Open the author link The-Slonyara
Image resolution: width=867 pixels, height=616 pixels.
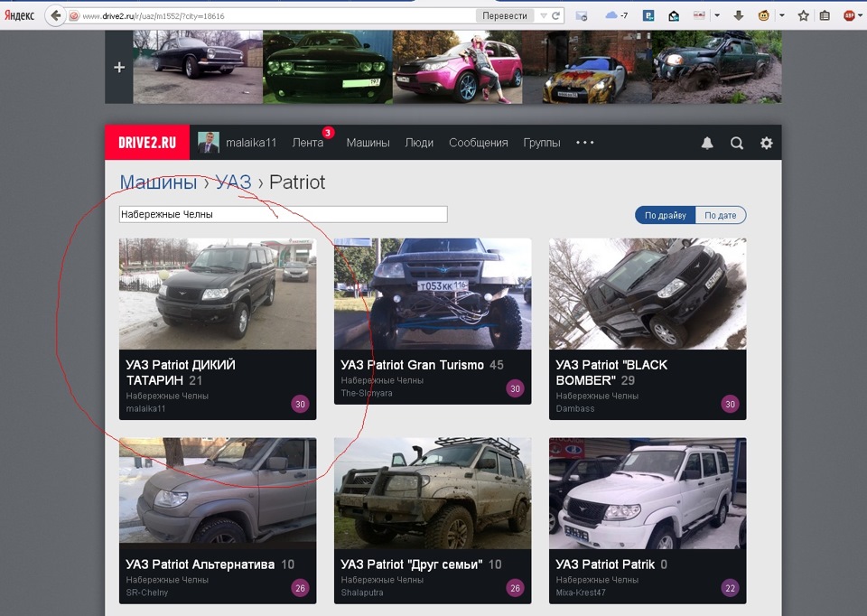pos(367,393)
